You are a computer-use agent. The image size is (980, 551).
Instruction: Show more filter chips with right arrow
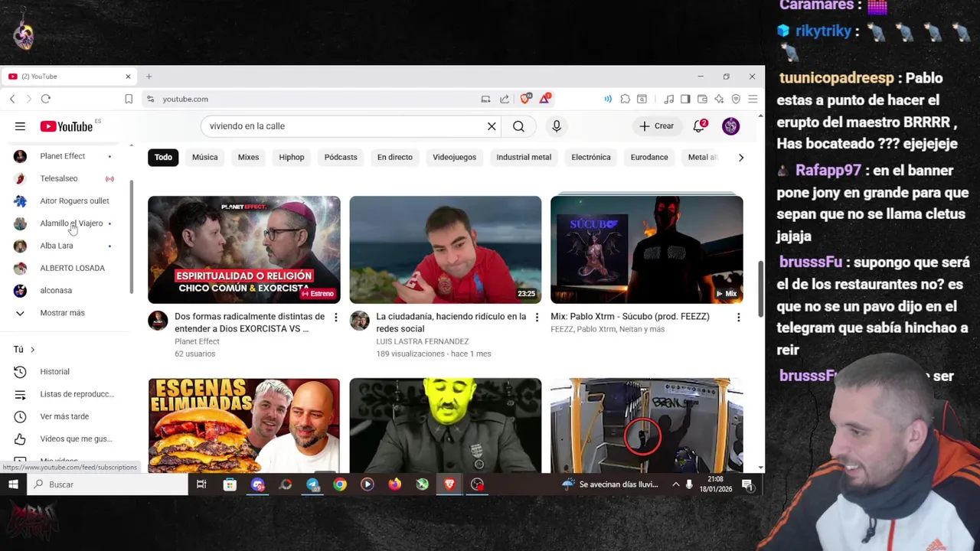(x=740, y=157)
